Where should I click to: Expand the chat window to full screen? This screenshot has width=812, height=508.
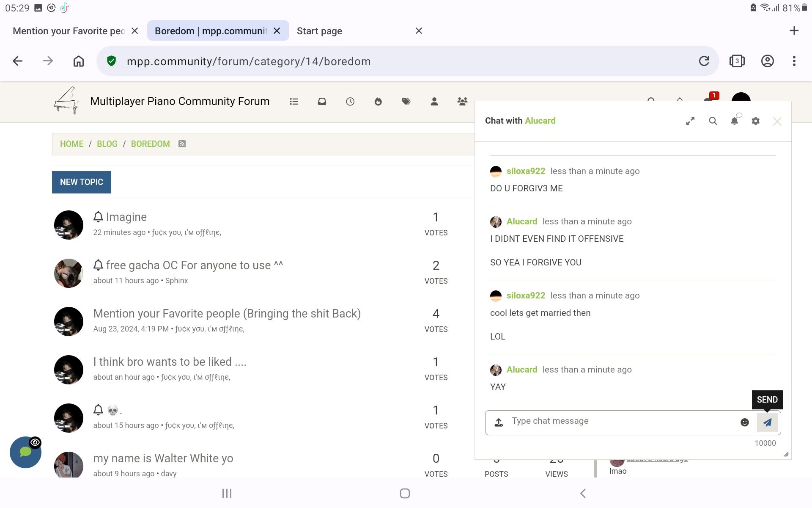coord(690,121)
